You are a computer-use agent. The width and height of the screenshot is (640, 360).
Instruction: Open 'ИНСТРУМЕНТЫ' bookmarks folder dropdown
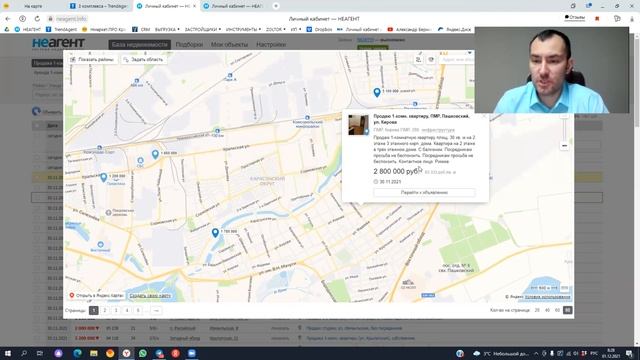(243, 29)
